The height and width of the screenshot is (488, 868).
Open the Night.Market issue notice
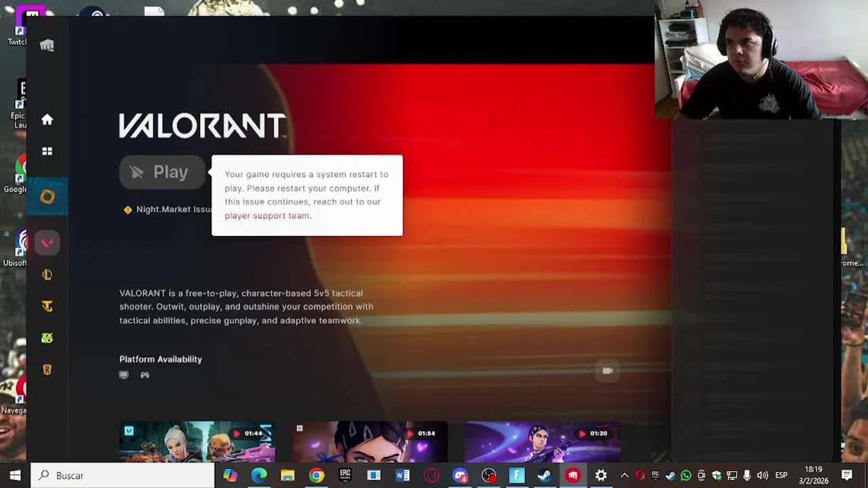point(167,209)
